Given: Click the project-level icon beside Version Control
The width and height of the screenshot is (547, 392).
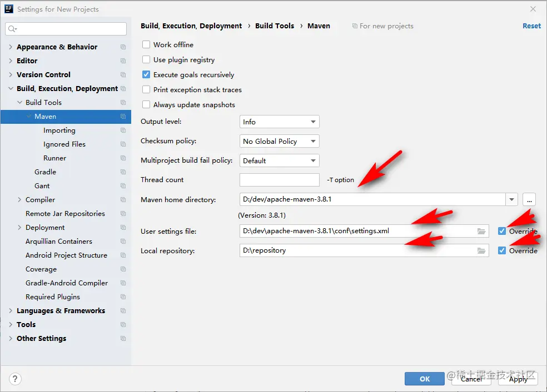Looking at the screenshot, I should coord(123,75).
